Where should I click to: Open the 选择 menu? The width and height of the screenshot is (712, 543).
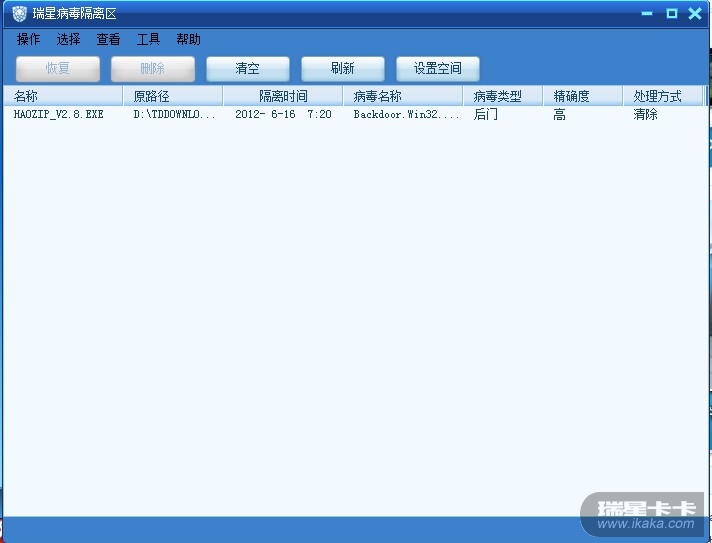click(68, 39)
